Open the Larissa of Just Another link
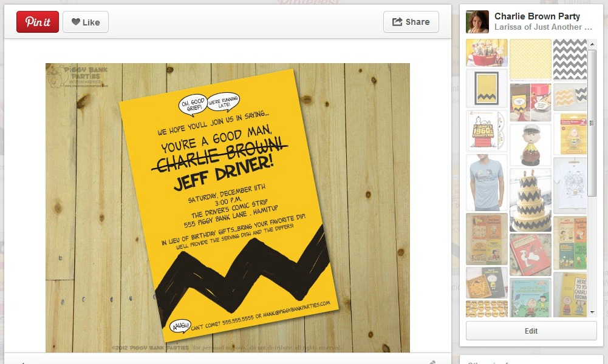The image size is (608, 364). [543, 27]
